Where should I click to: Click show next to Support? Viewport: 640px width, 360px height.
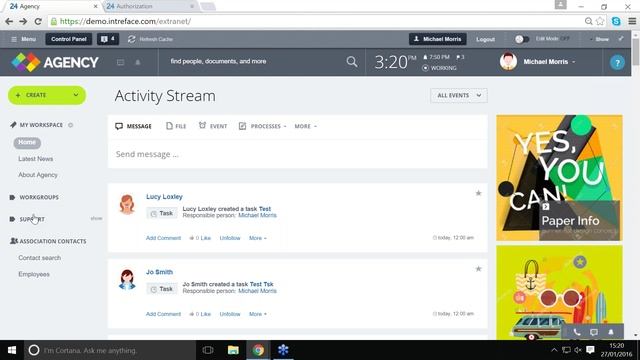click(96, 218)
